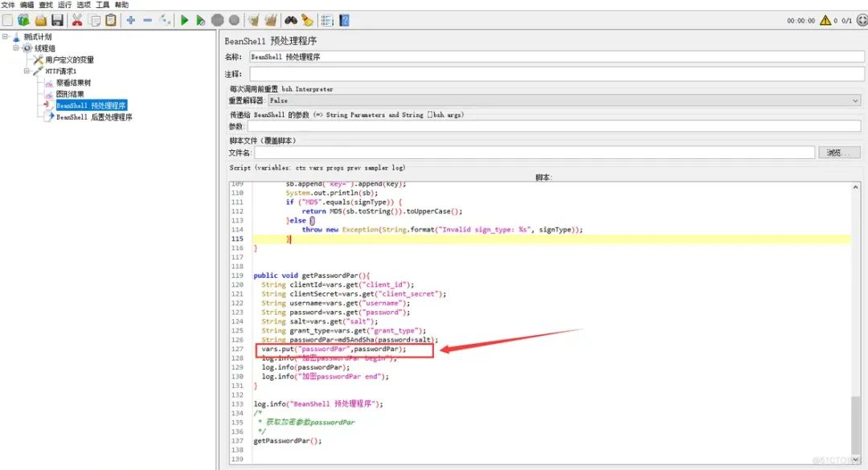Open the 选项 menu

[x=84, y=5]
